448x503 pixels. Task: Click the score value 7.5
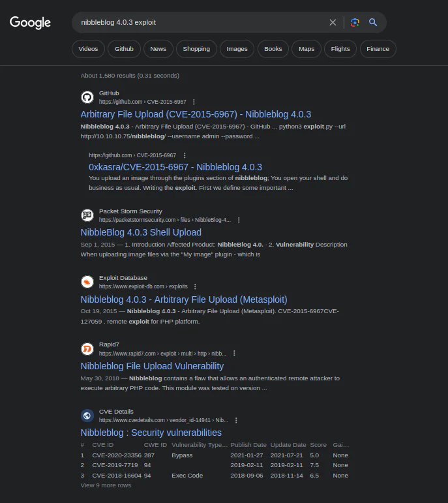(314, 465)
